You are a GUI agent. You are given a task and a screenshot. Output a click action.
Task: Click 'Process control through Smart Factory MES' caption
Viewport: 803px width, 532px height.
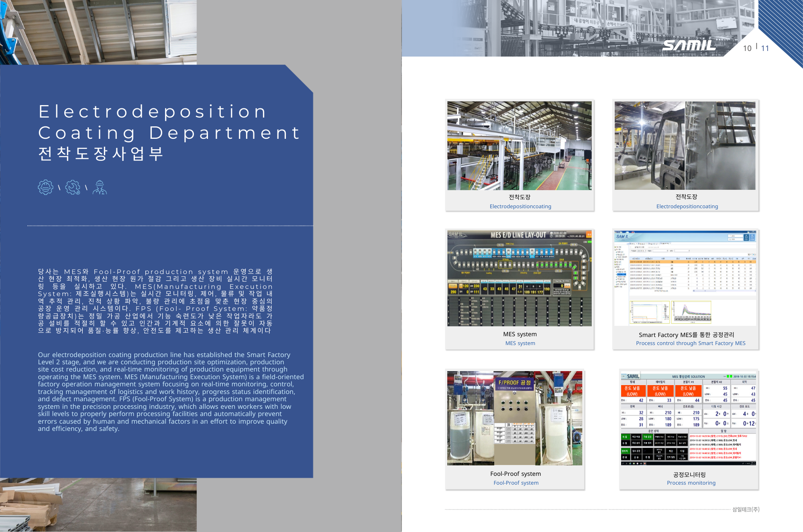click(691, 343)
